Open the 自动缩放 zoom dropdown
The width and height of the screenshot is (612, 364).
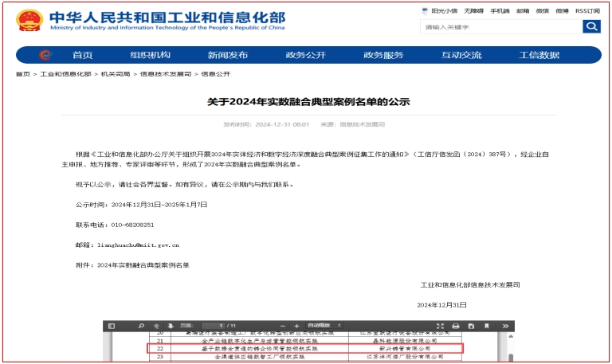click(323, 326)
